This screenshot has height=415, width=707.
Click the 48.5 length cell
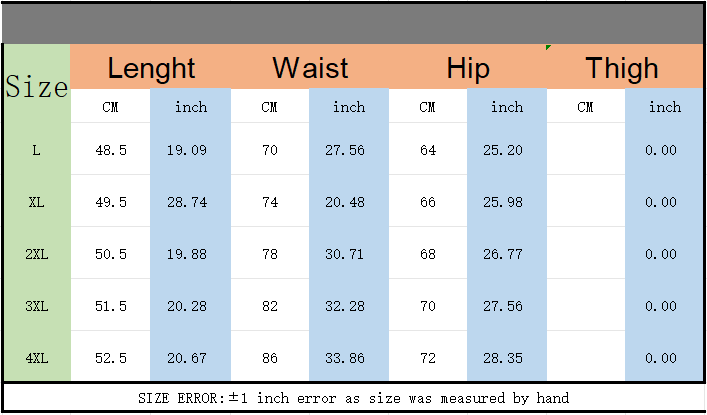110,150
